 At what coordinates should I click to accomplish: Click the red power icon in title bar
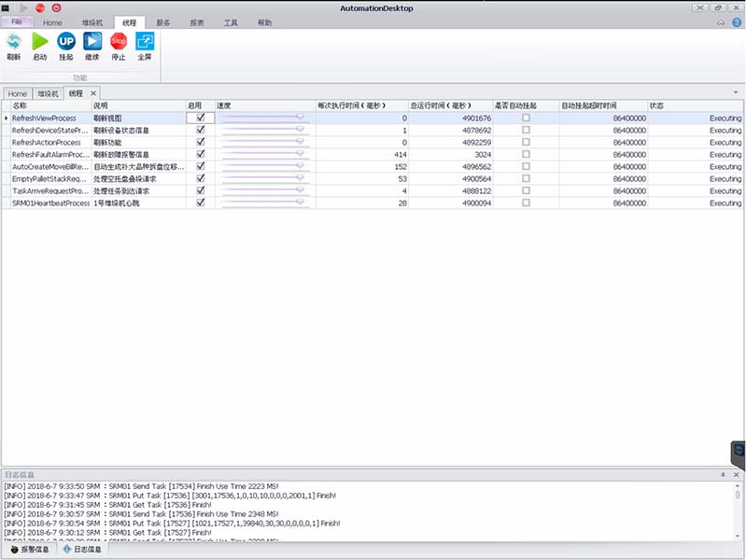tap(56, 7)
